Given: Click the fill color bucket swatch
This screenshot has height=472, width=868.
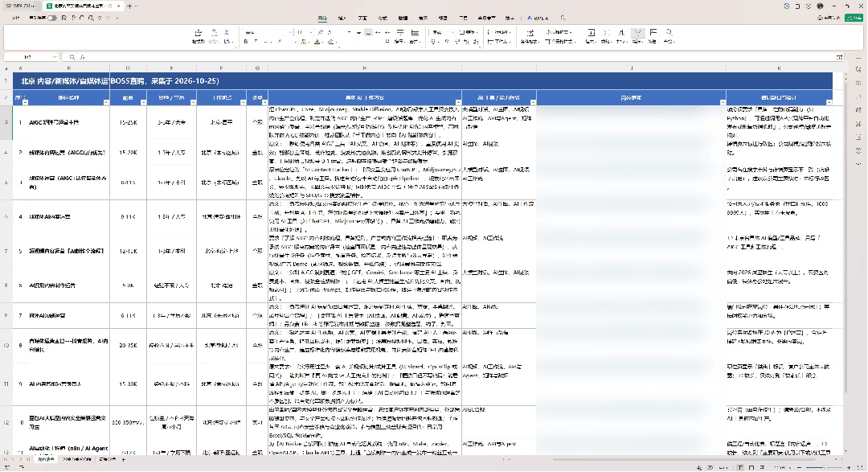Looking at the screenshot, I should point(304,42).
